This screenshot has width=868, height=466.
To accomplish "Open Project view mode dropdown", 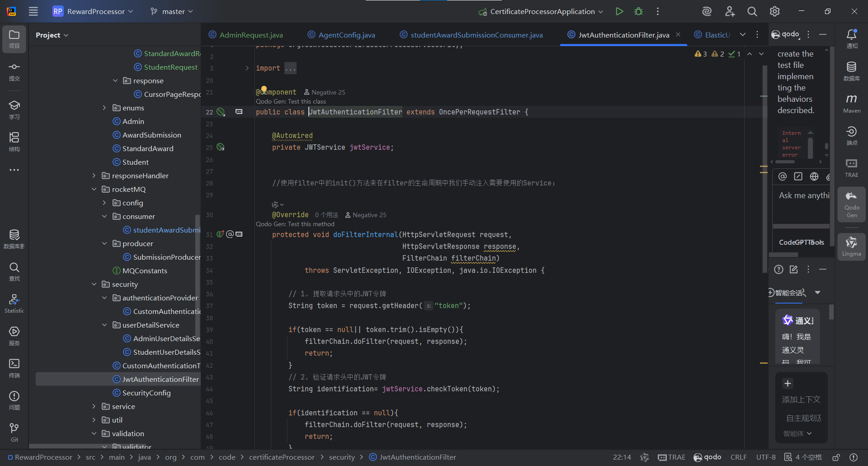I will [52, 35].
